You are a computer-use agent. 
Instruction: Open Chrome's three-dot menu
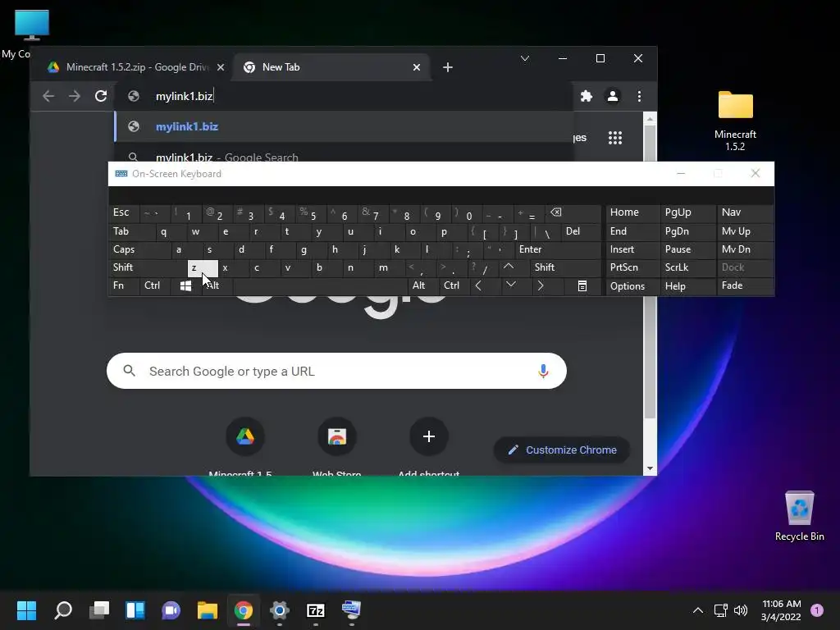(x=639, y=96)
